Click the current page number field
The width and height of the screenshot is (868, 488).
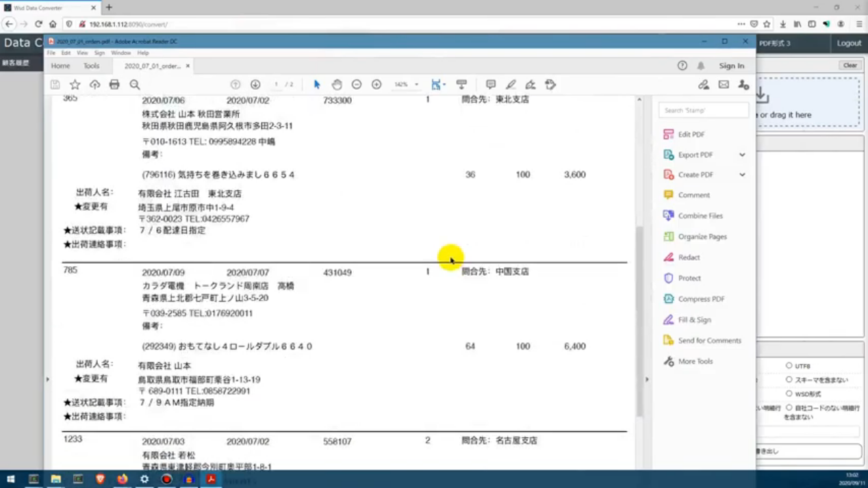pos(276,85)
